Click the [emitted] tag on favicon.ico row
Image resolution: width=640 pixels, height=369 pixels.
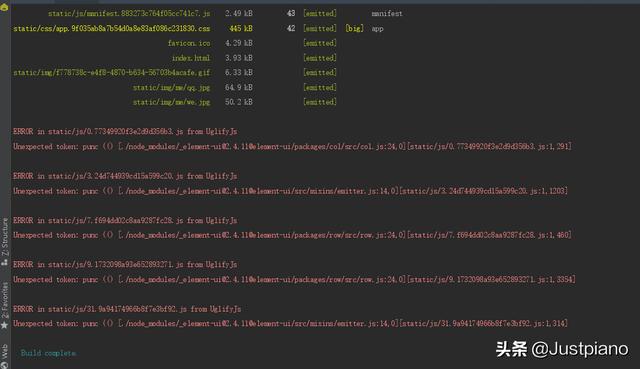[320, 43]
